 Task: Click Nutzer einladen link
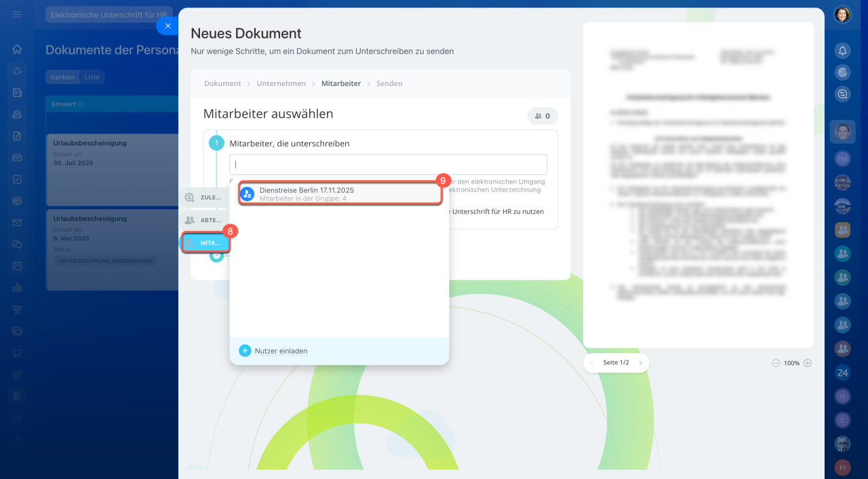coord(281,351)
